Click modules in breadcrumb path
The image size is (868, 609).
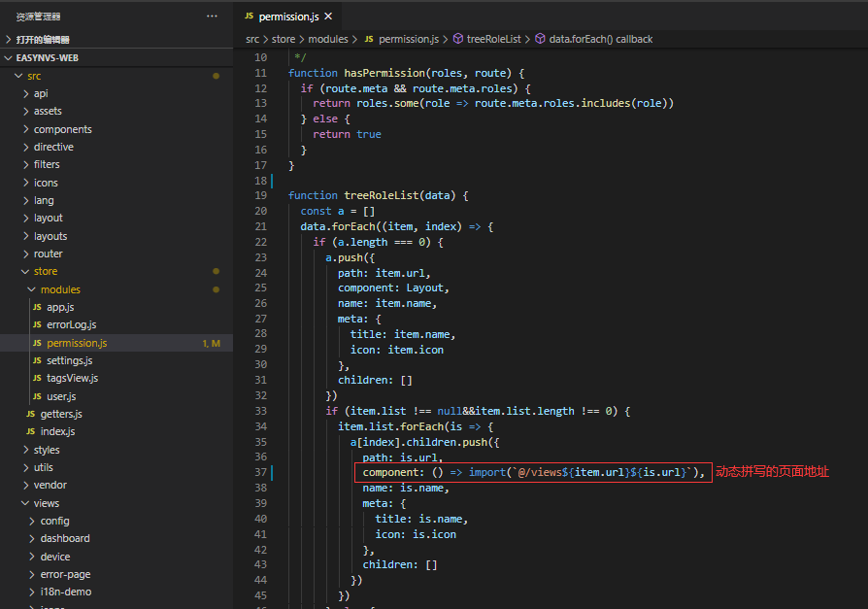click(x=328, y=39)
